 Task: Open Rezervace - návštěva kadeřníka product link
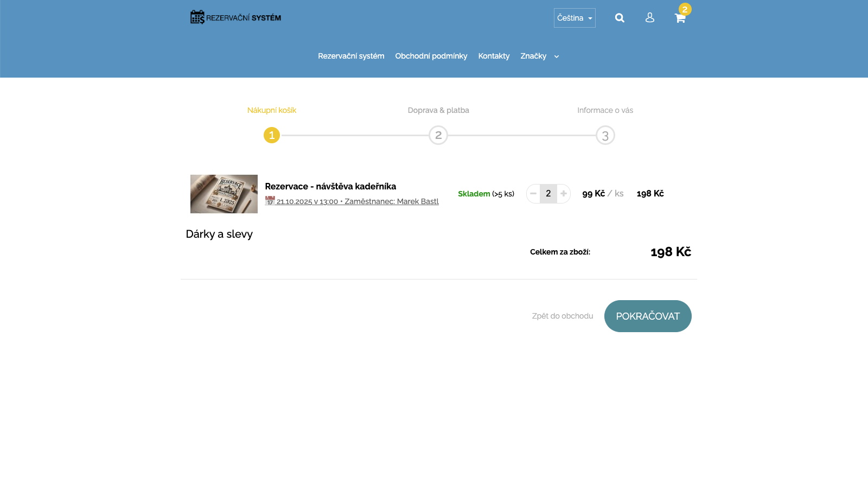330,186
